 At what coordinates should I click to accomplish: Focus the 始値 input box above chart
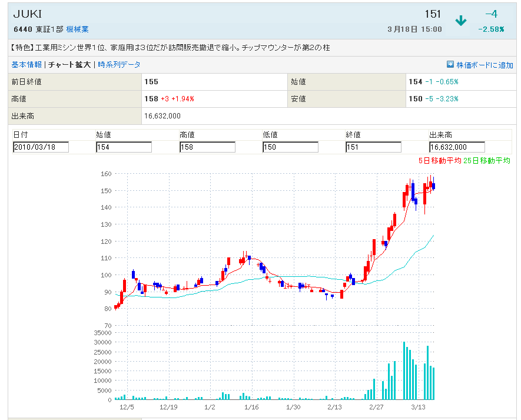pyautogui.click(x=124, y=147)
